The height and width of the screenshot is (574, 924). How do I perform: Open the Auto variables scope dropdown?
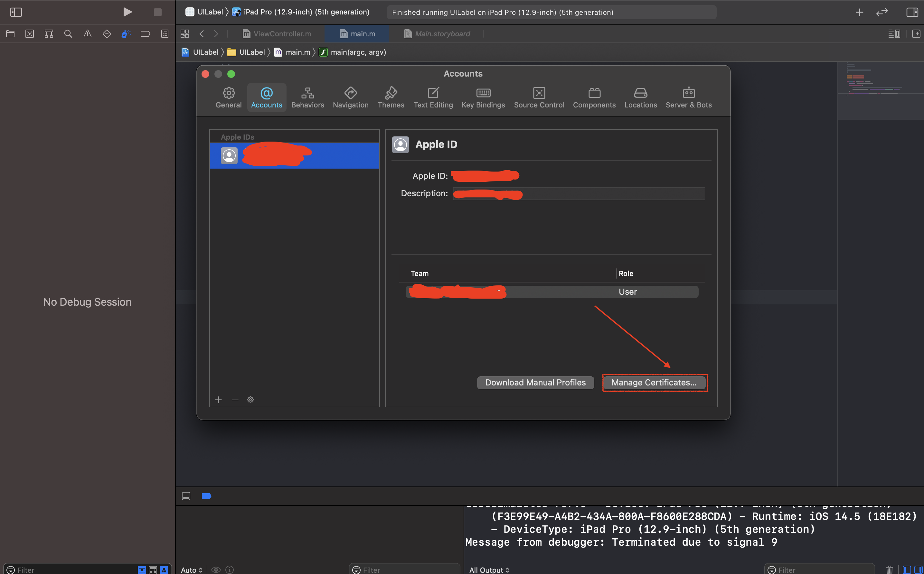click(x=192, y=569)
